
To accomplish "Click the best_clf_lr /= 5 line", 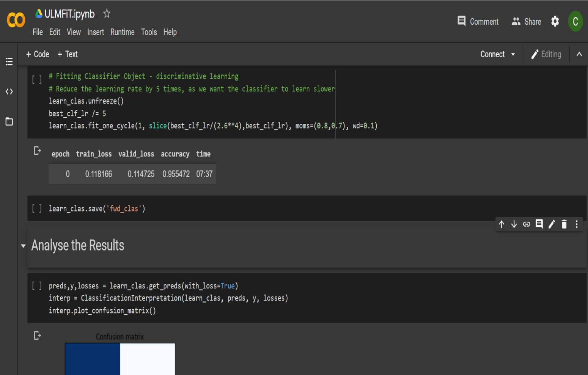I will [x=77, y=113].
